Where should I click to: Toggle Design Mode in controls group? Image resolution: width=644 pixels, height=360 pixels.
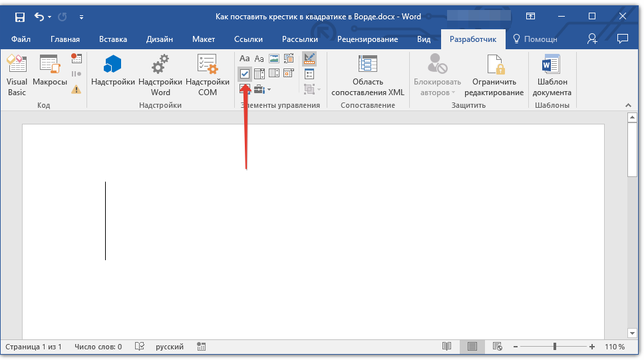pyautogui.click(x=309, y=59)
